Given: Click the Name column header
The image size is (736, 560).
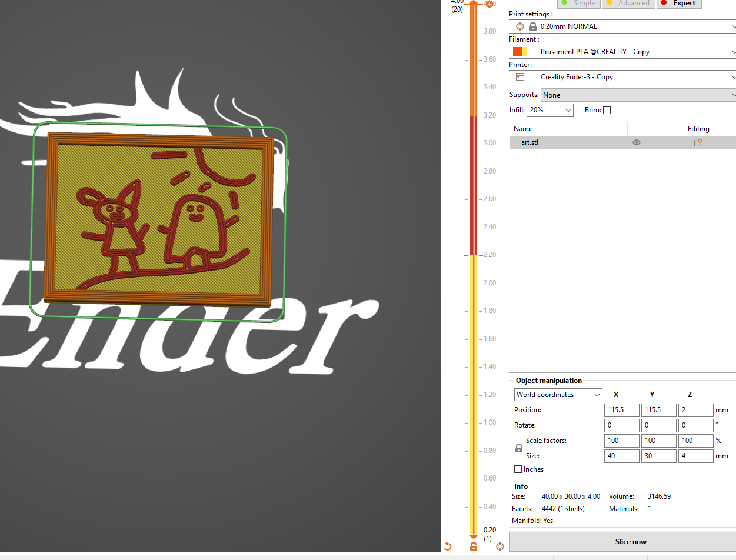Looking at the screenshot, I should point(568,129).
